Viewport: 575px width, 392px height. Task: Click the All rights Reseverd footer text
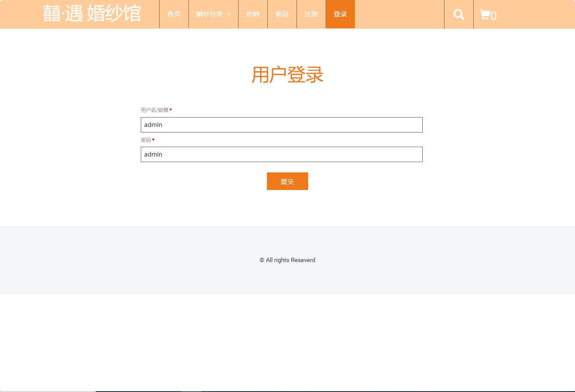click(287, 260)
